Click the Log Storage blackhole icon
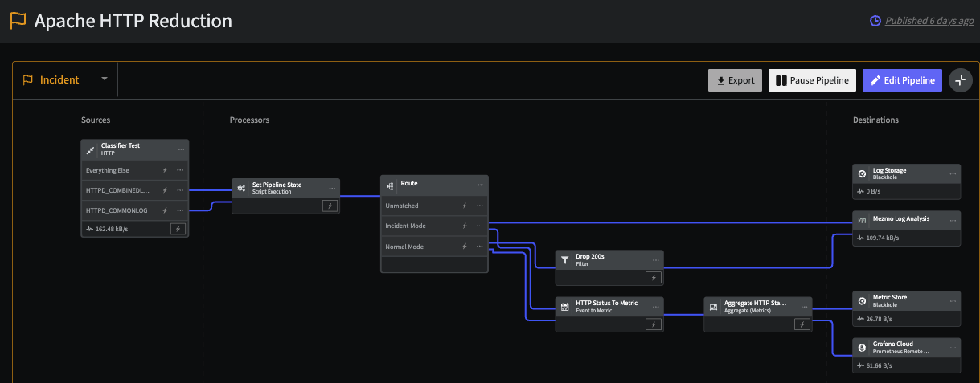The width and height of the screenshot is (980, 383). (862, 173)
